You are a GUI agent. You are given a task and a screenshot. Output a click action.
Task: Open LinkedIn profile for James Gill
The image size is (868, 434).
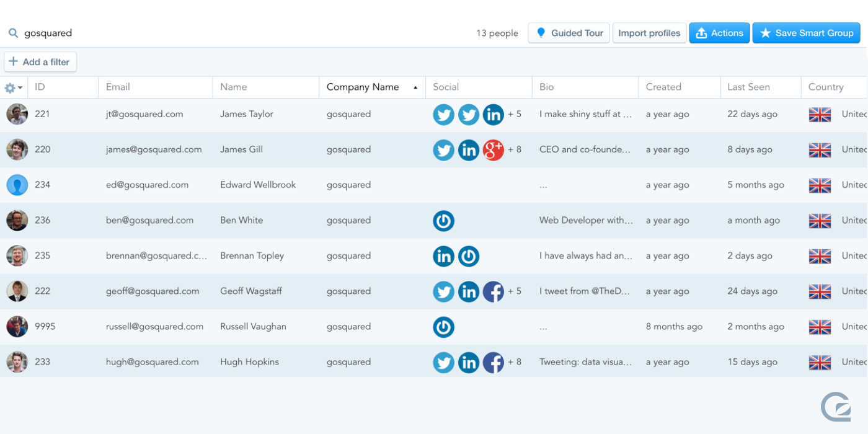469,150
